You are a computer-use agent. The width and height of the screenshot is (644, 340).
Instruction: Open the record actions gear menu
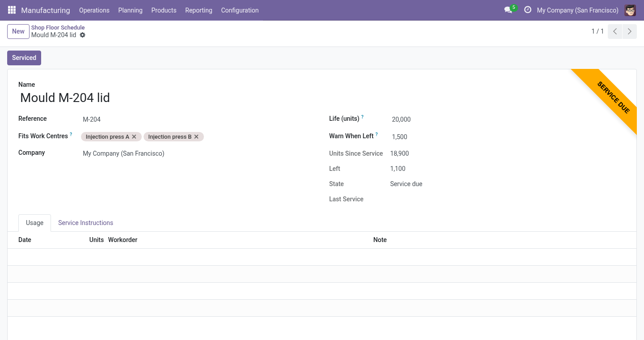82,35
